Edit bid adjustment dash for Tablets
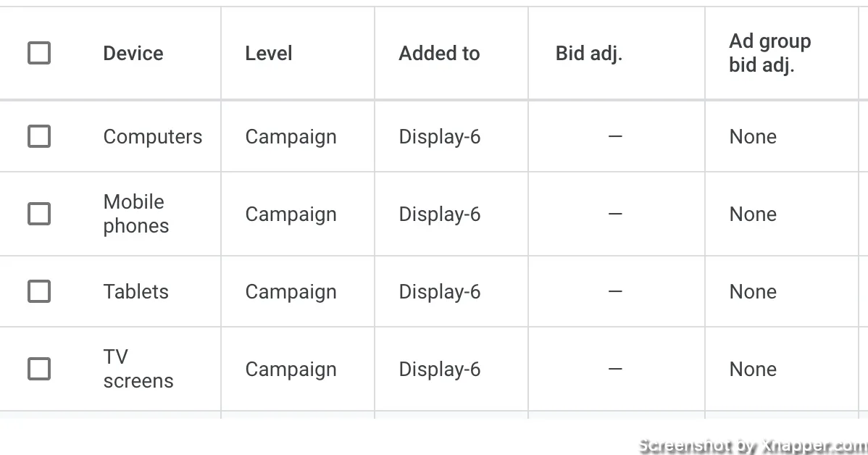 click(616, 291)
